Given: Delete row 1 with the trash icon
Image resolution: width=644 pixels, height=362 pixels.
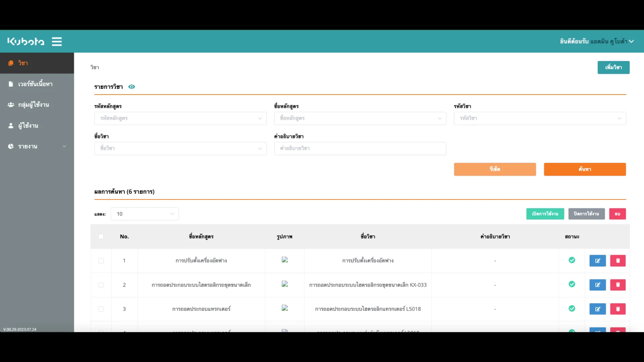Looking at the screenshot, I should tap(618, 261).
